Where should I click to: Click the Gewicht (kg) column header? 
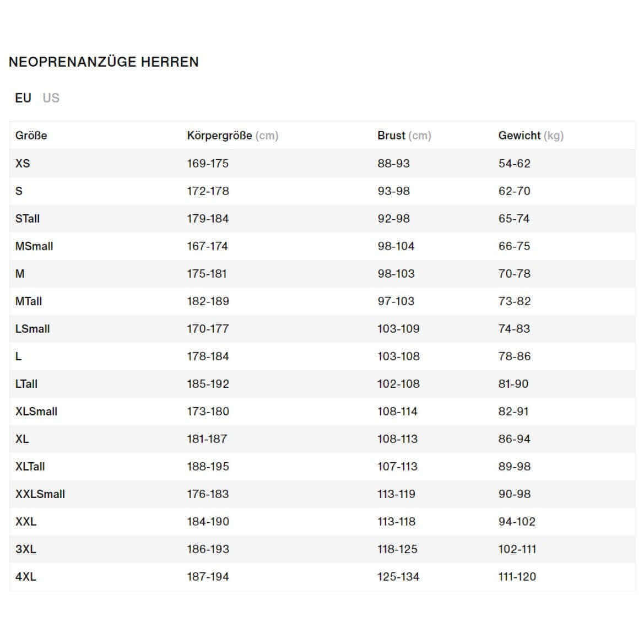[x=531, y=136]
